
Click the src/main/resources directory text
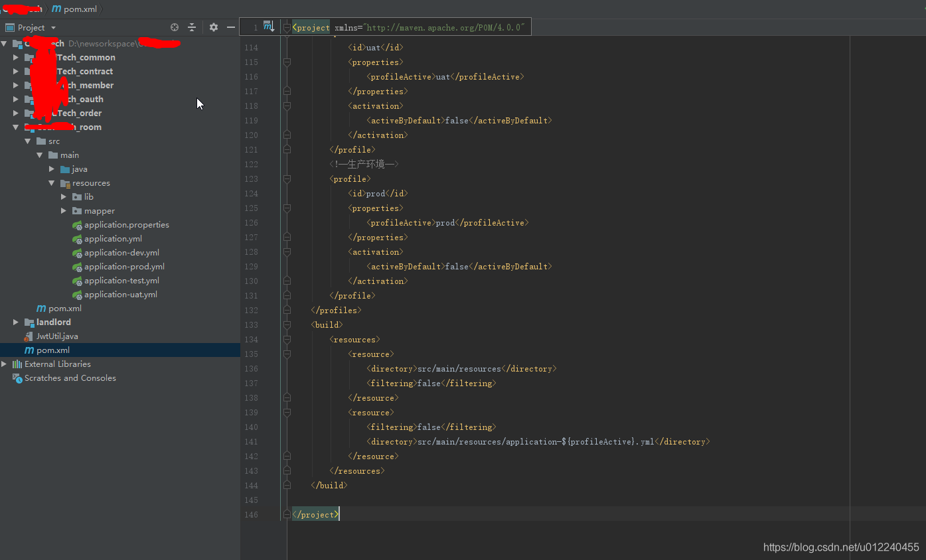(461, 368)
